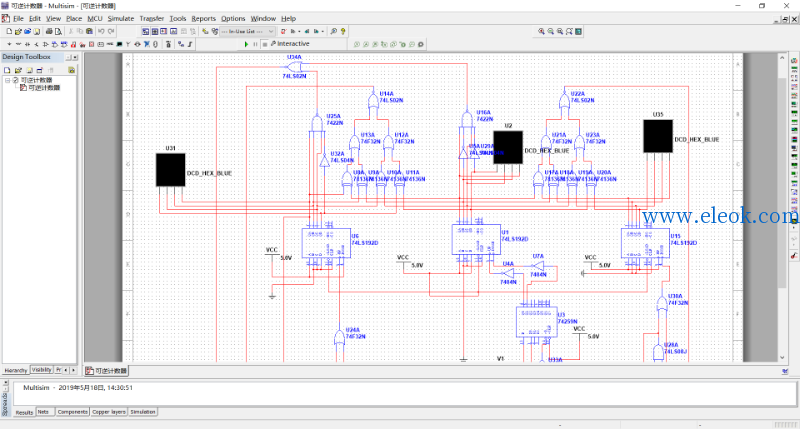Open the Help menu
The image size is (800, 429).
(x=288, y=18)
